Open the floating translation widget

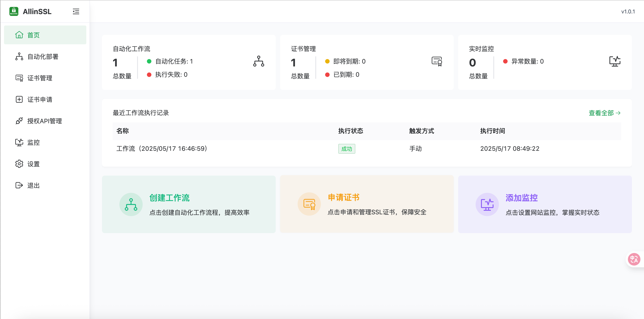coord(634,259)
